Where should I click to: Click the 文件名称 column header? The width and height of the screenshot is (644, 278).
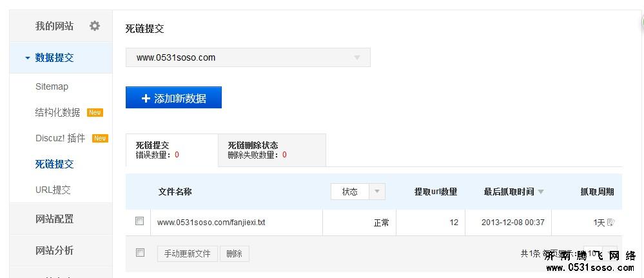point(175,192)
